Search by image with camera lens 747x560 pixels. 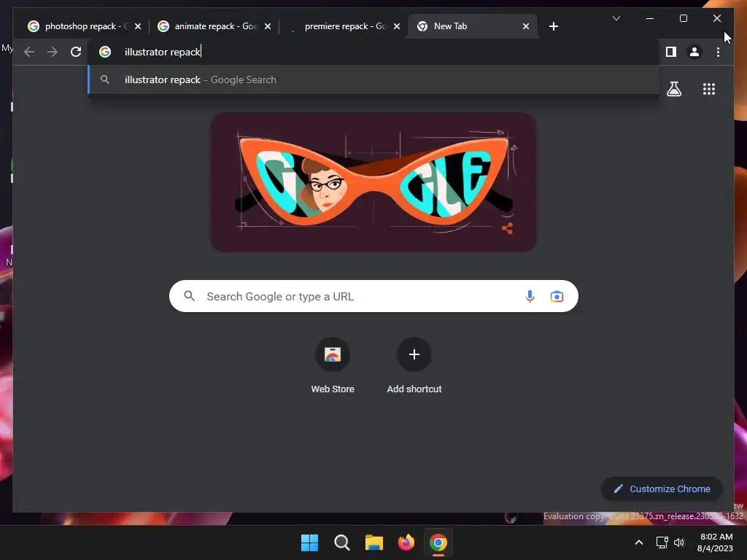[x=557, y=296]
